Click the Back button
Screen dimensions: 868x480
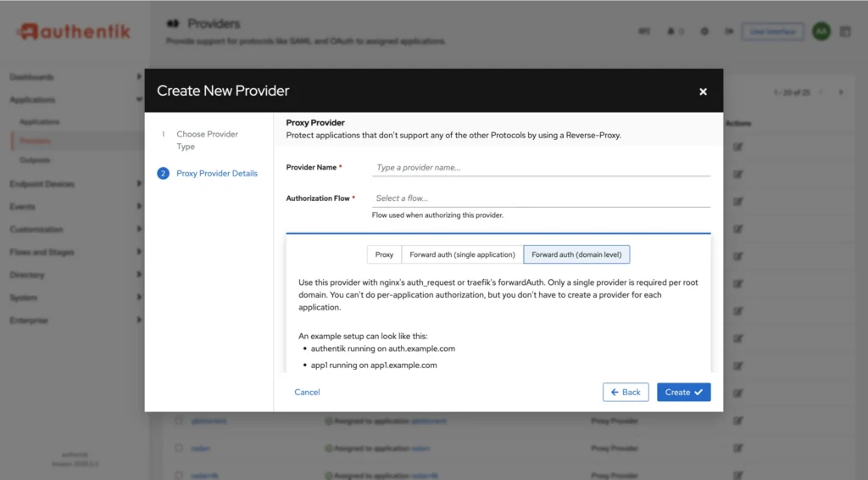[626, 392]
